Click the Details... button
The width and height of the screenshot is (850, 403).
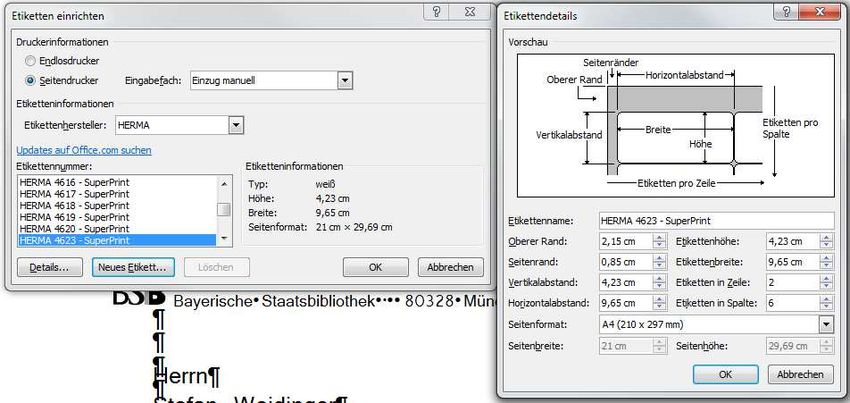[x=49, y=268]
